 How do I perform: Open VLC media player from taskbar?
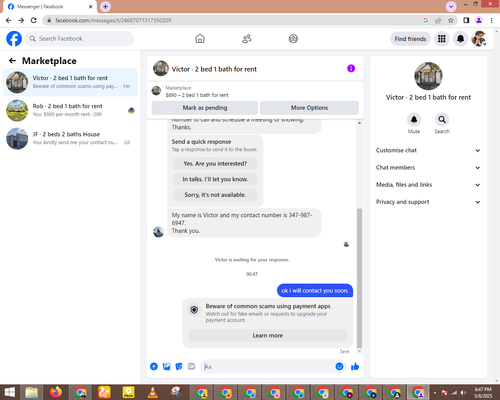click(152, 392)
